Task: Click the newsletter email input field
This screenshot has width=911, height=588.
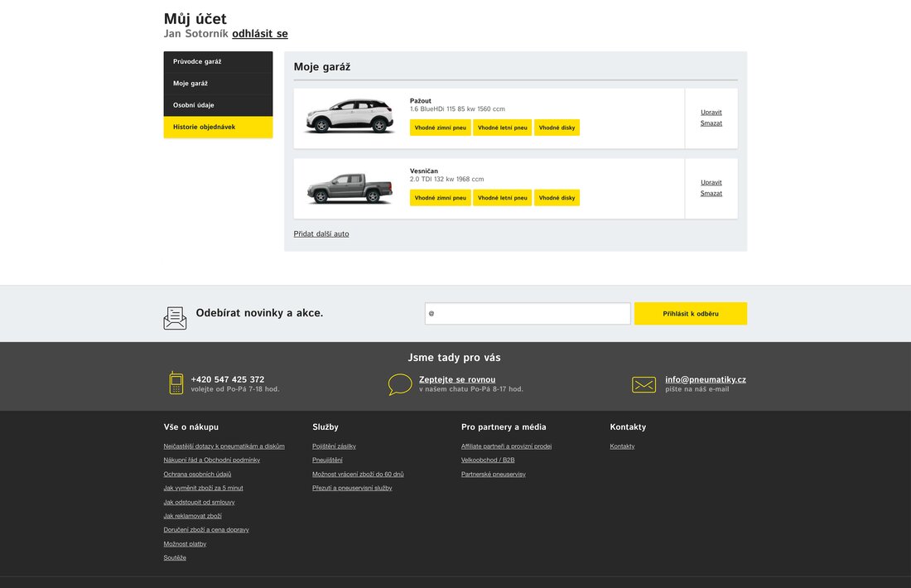Action: (x=528, y=314)
